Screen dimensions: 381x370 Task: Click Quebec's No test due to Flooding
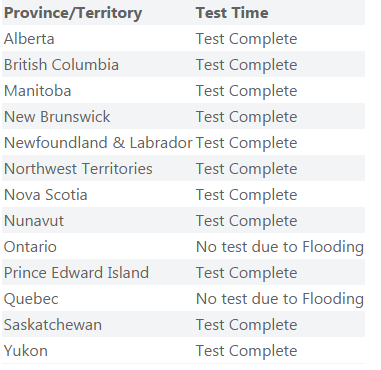click(280, 299)
